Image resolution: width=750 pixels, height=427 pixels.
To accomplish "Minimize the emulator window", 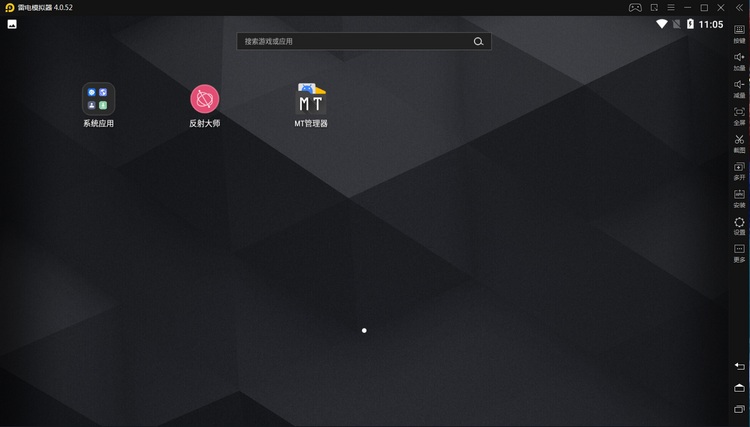I will pos(687,8).
